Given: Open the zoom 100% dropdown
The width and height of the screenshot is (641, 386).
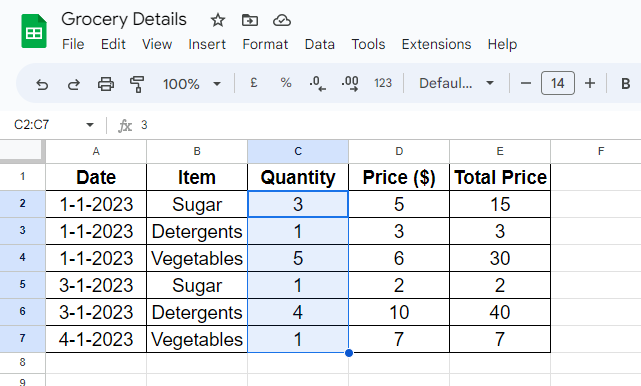Looking at the screenshot, I should [192, 84].
